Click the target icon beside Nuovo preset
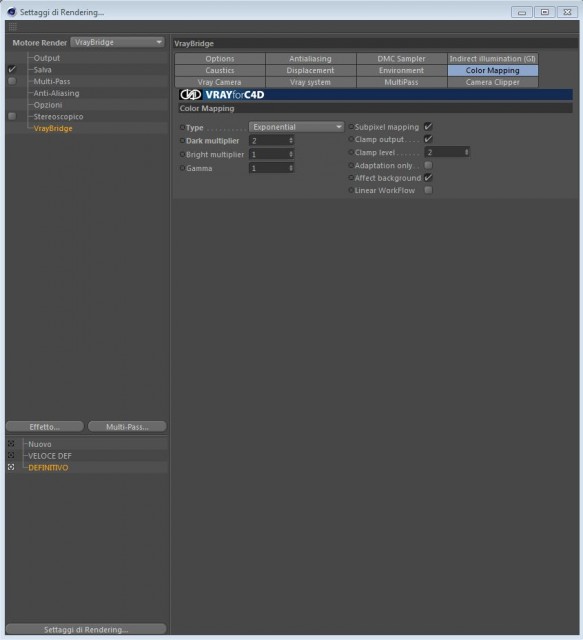583x640 pixels. pos(11,443)
